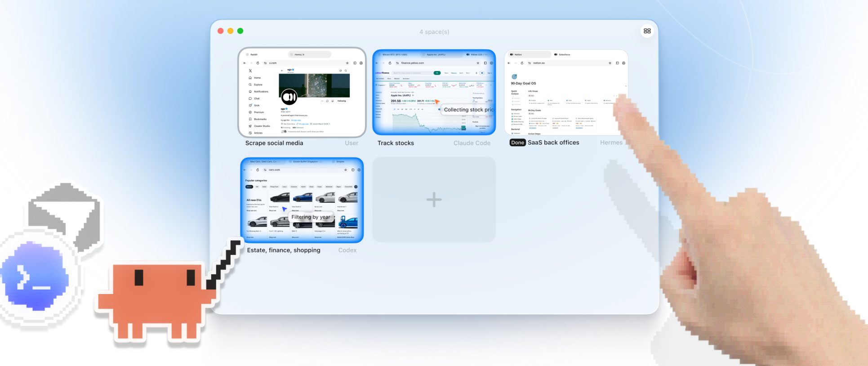Click the green maximize button of the spaces window
Screen dimensions: 868x366
240,31
